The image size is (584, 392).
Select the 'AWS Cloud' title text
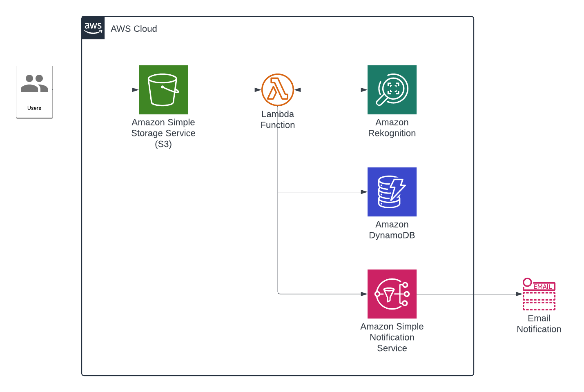pyautogui.click(x=134, y=29)
